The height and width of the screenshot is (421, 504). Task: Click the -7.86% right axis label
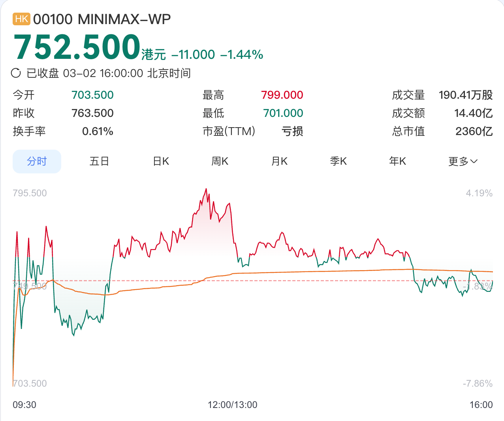(x=478, y=383)
